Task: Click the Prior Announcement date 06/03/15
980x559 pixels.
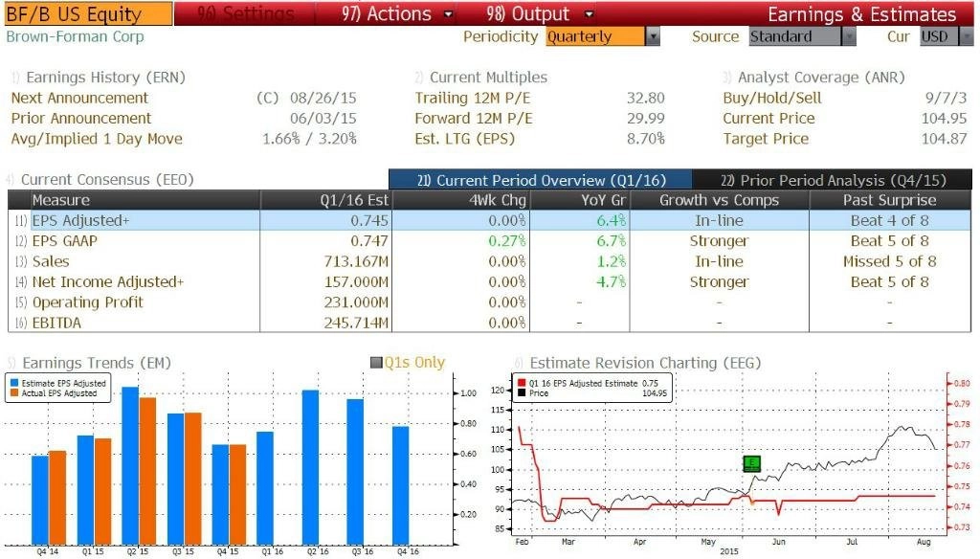Action: tap(323, 118)
